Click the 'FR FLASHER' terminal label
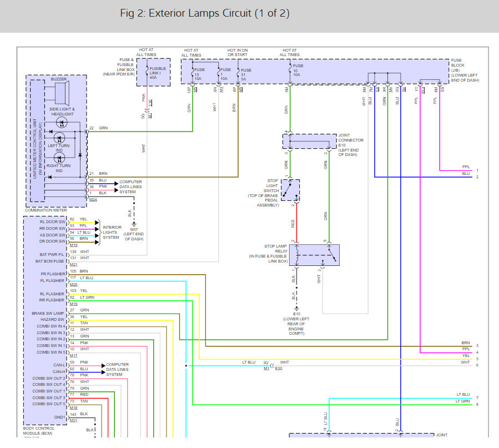The height and width of the screenshot is (448, 499). click(x=53, y=274)
